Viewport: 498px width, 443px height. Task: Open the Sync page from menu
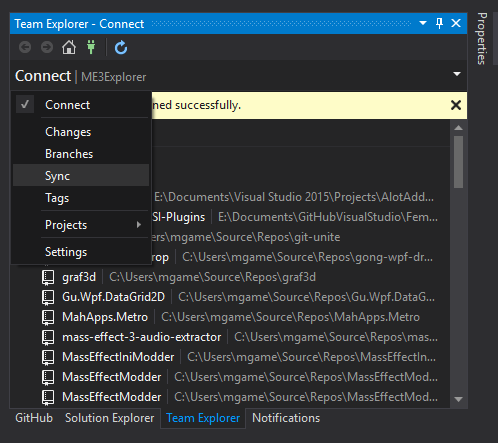81,176
